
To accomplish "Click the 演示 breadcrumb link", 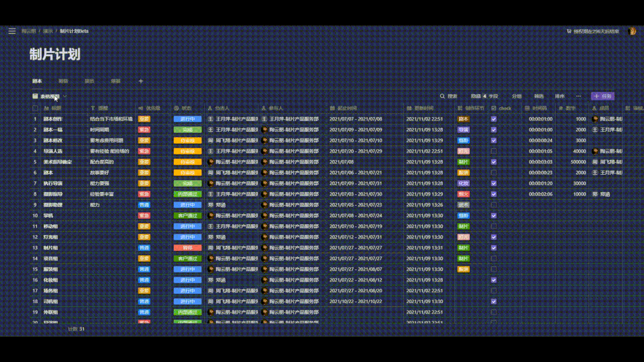I will (x=48, y=31).
